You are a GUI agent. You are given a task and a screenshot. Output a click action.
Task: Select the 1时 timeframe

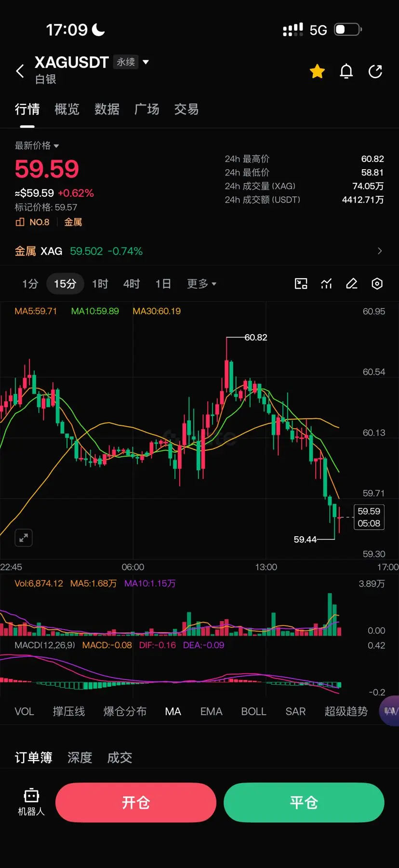coord(100,284)
